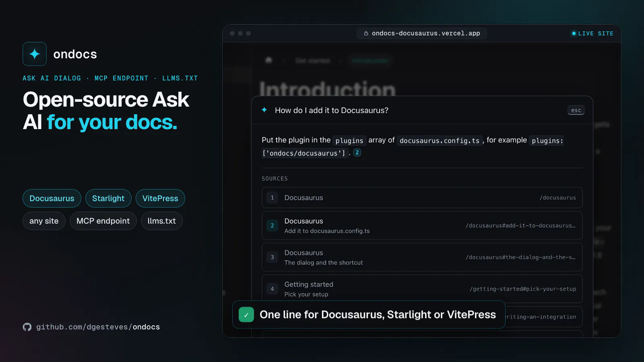This screenshot has height=362, width=644.
Task: Click the 'SOURCES' section label
Action: (275, 179)
